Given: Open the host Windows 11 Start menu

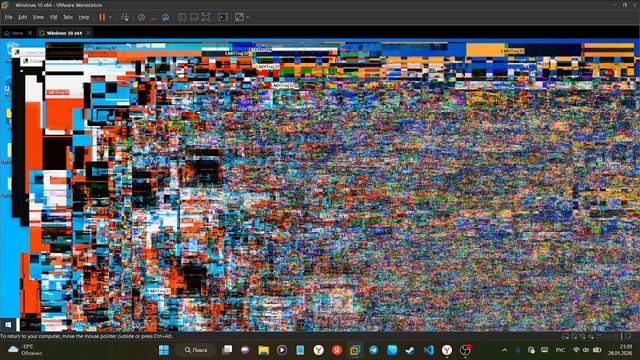Looking at the screenshot, I should (x=164, y=350).
